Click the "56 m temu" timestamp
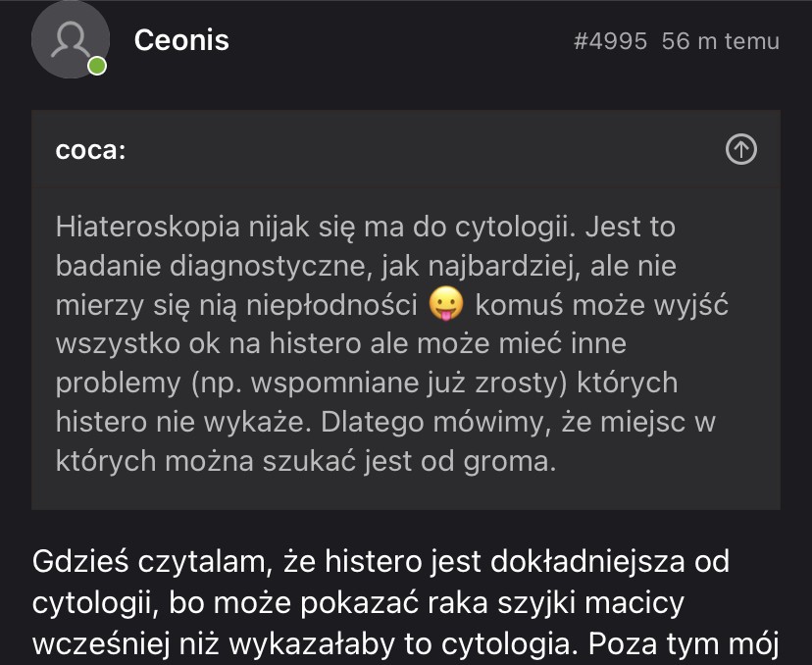This screenshot has height=665, width=812. pos(721,41)
